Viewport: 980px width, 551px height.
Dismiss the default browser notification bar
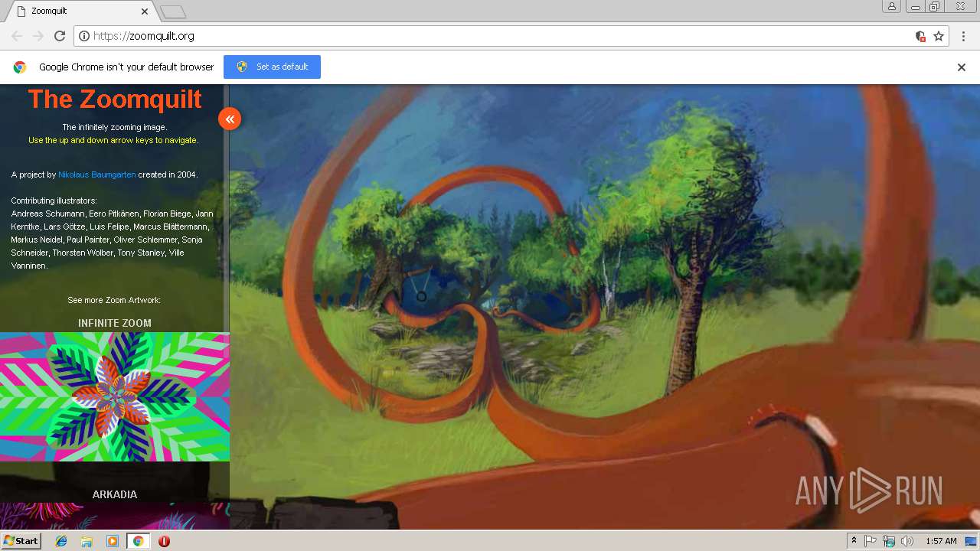pos(962,67)
